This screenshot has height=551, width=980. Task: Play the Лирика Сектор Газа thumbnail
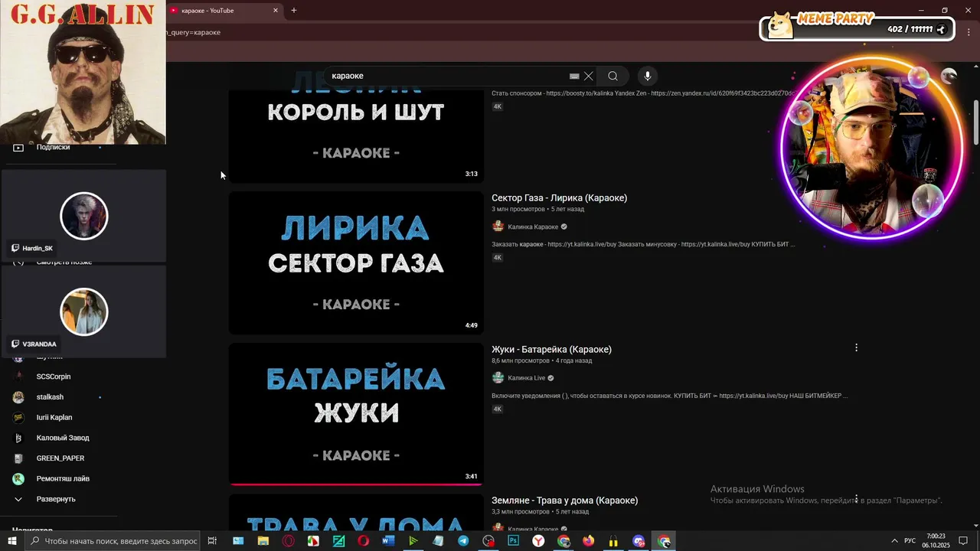tap(356, 262)
